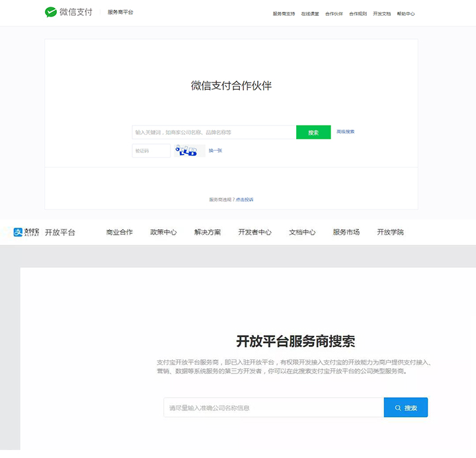Viewport: 476px width, 458px height.
Task: Focus the 验证码 captcha input
Action: (x=151, y=151)
